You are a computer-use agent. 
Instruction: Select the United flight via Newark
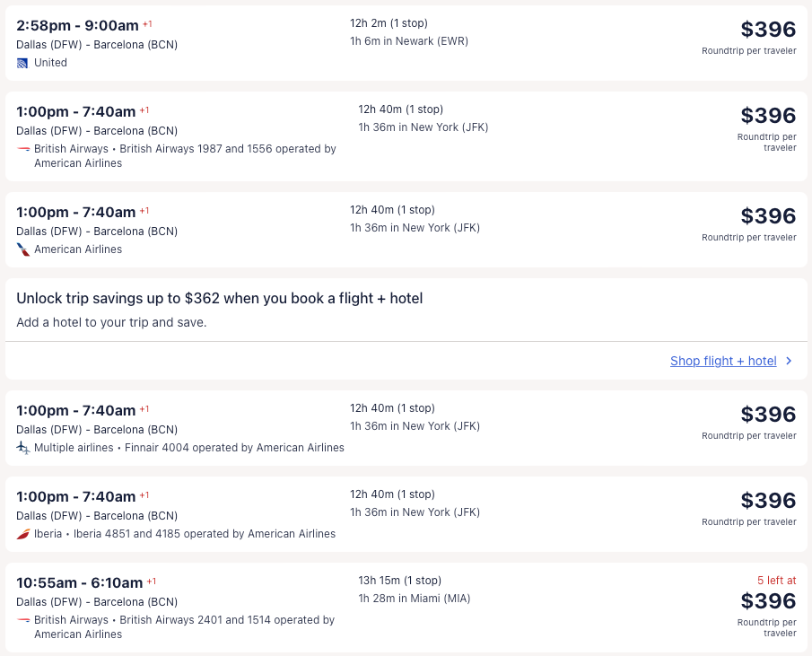(406, 43)
